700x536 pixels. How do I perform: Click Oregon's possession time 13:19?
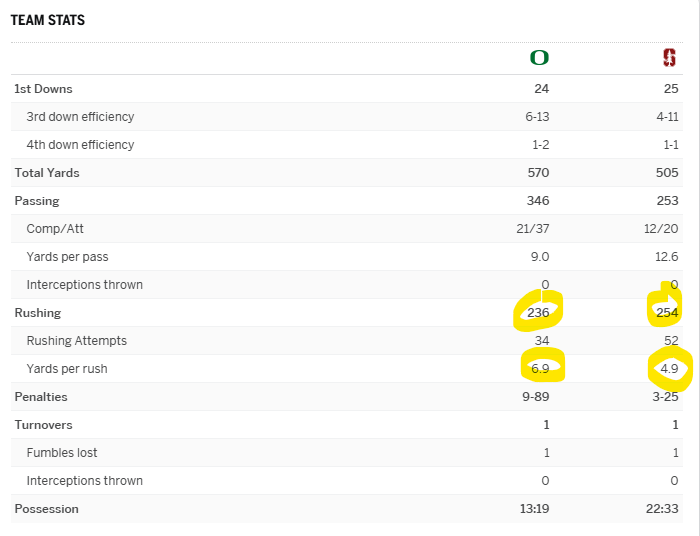click(x=533, y=509)
